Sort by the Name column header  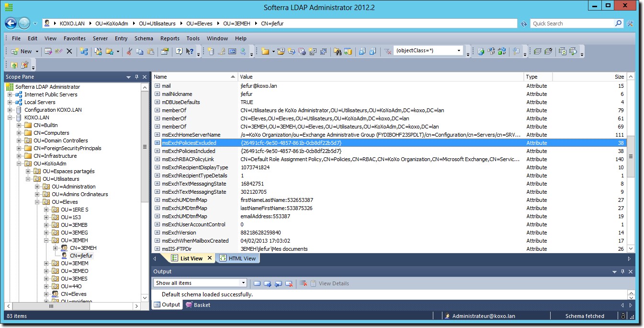195,77
